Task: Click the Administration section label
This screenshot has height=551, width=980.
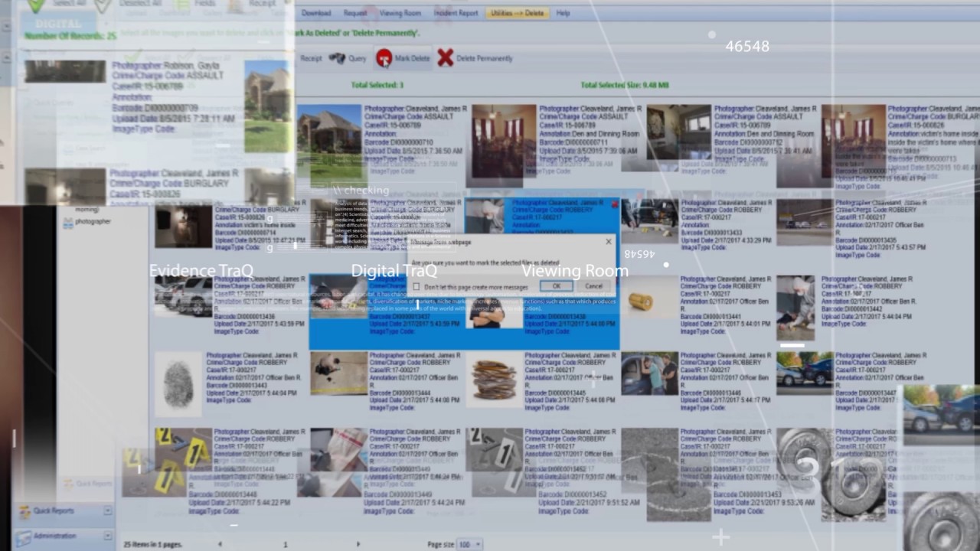Action: pos(54,536)
